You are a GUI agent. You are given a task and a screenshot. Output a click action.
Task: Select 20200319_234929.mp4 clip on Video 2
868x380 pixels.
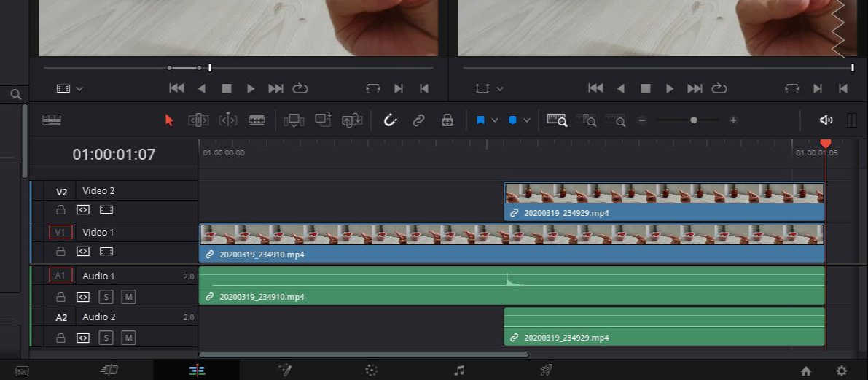664,201
